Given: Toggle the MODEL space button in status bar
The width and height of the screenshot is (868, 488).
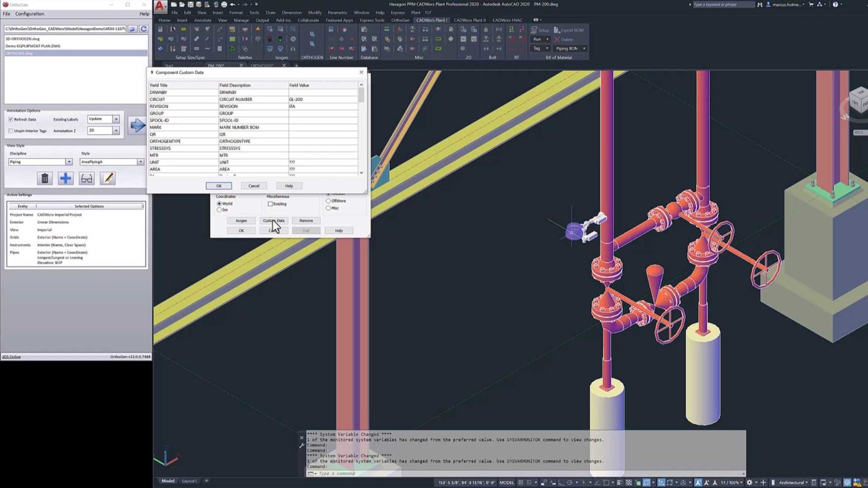Looking at the screenshot, I should coord(507,482).
